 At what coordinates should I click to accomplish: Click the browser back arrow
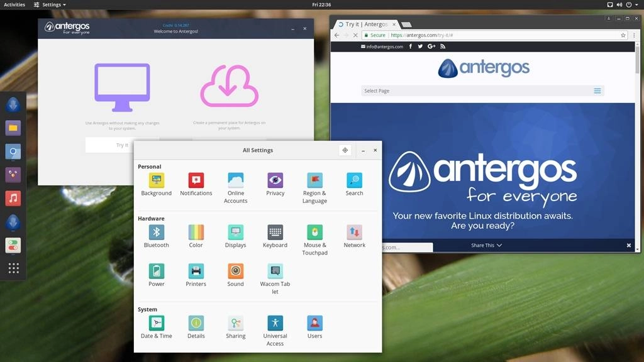click(x=337, y=35)
